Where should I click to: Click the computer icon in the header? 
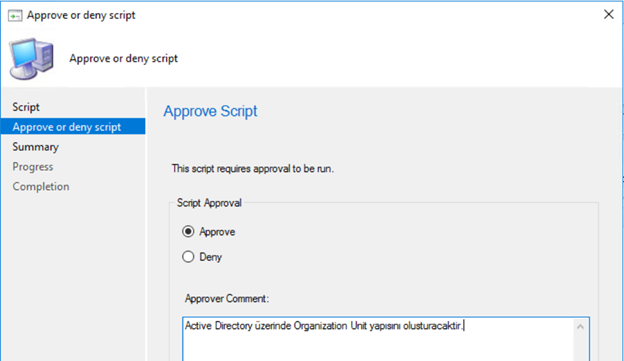(x=31, y=59)
